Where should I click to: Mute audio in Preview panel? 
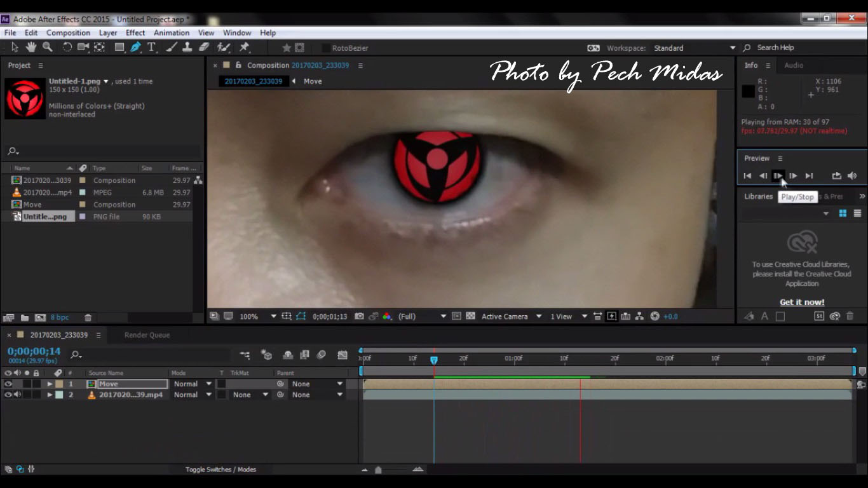pos(852,176)
